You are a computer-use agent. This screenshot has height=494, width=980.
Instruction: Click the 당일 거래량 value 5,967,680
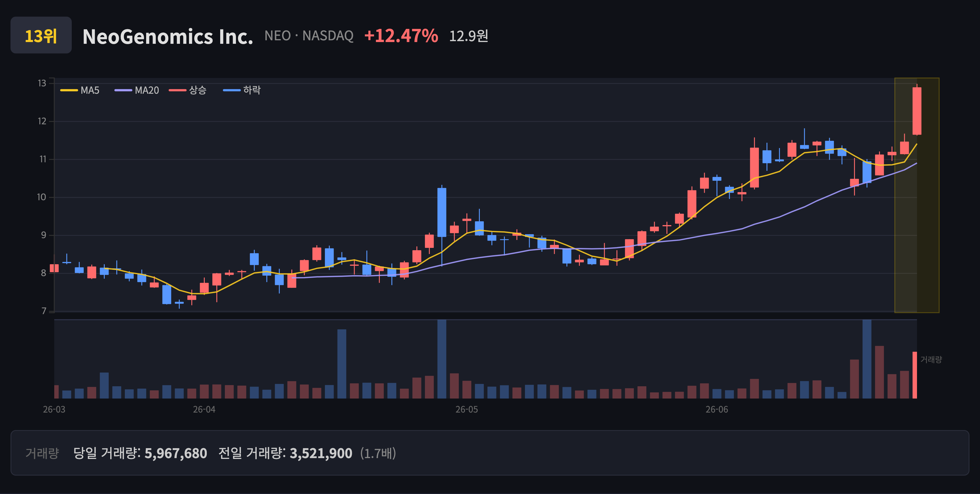176,453
